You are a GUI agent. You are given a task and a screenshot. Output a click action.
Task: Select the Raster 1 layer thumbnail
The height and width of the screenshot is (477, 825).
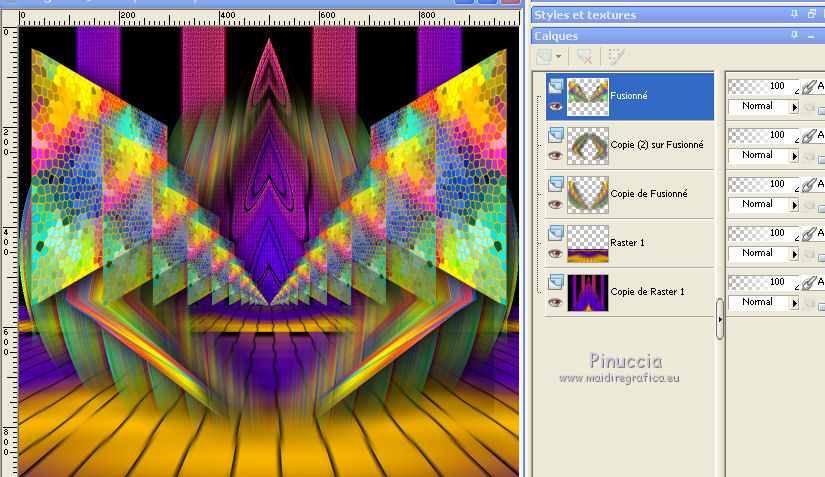click(588, 243)
